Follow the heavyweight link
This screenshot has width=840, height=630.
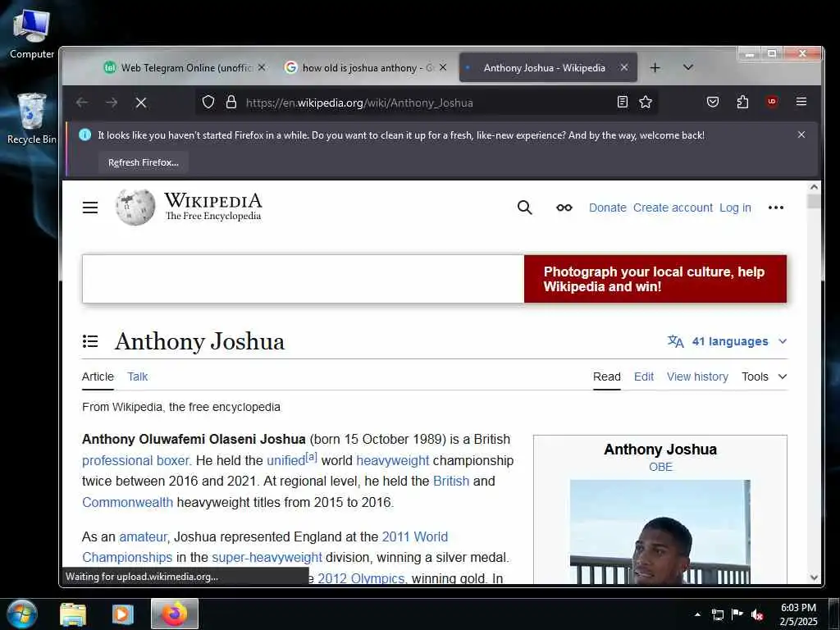tap(393, 460)
